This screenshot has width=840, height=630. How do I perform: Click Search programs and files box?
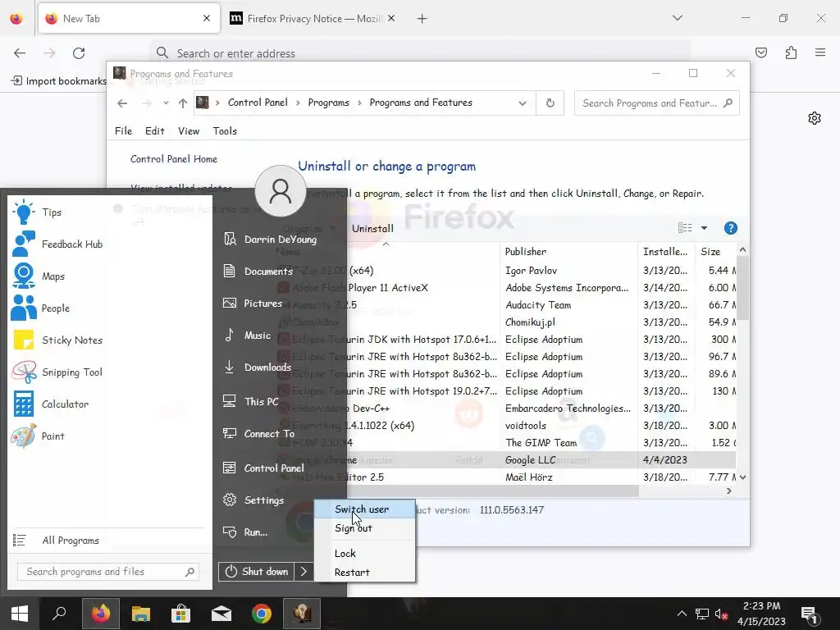(108, 572)
